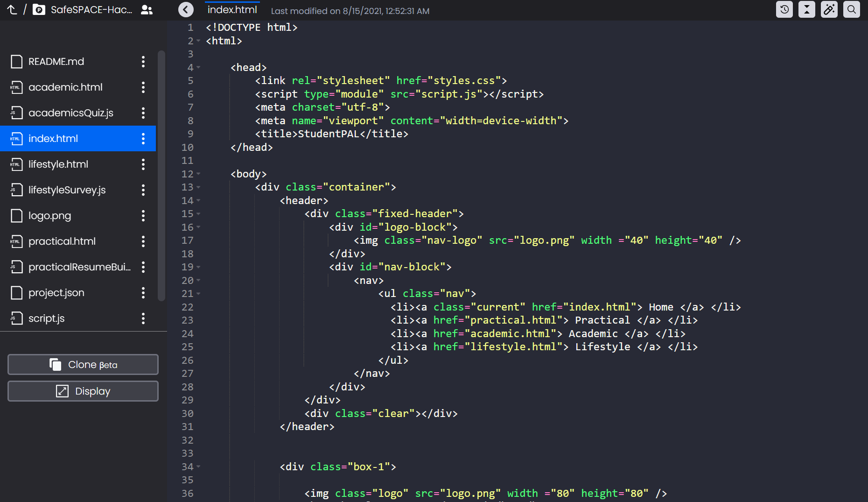Viewport: 868px width, 502px height.
Task: Collapse the ul nav fold arrow at line 21
Action: click(198, 294)
